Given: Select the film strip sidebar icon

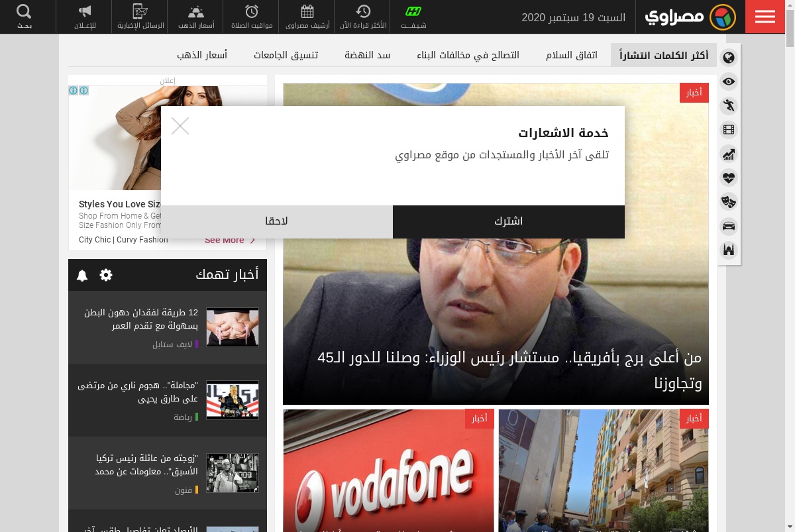Looking at the screenshot, I should click(x=729, y=130).
